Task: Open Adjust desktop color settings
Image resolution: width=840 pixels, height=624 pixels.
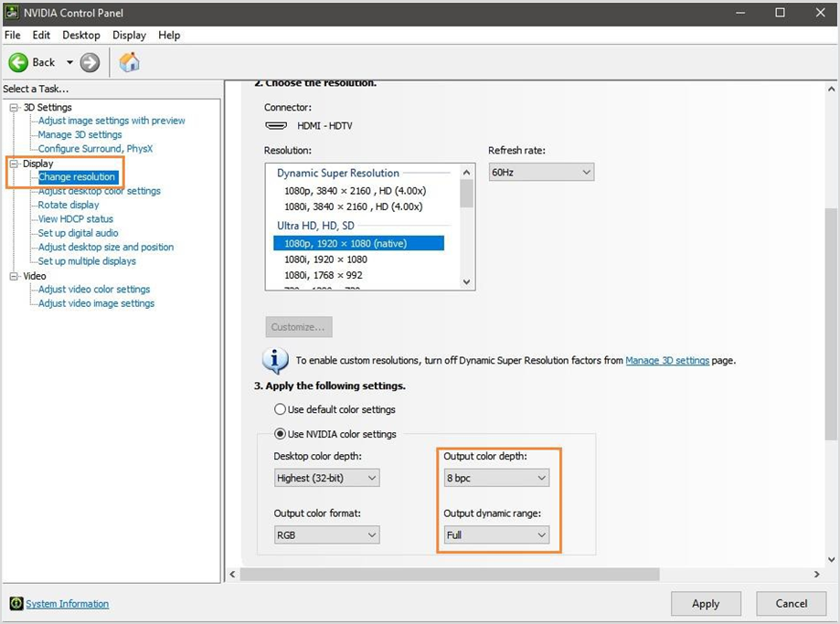Action: click(99, 191)
